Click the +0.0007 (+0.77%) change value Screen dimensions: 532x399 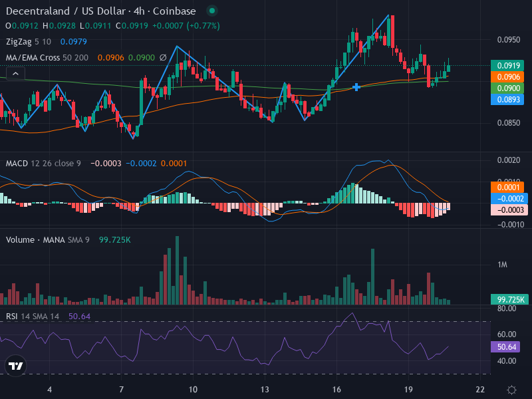tap(186, 26)
